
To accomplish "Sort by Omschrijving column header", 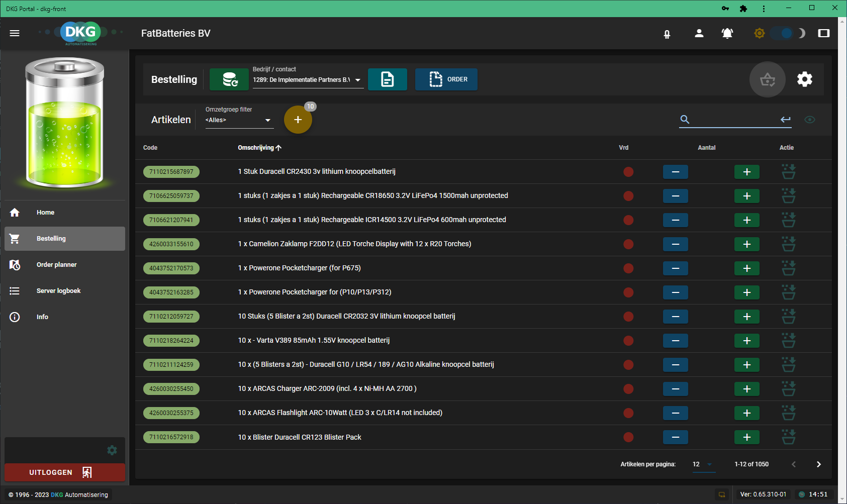I will pyautogui.click(x=259, y=148).
